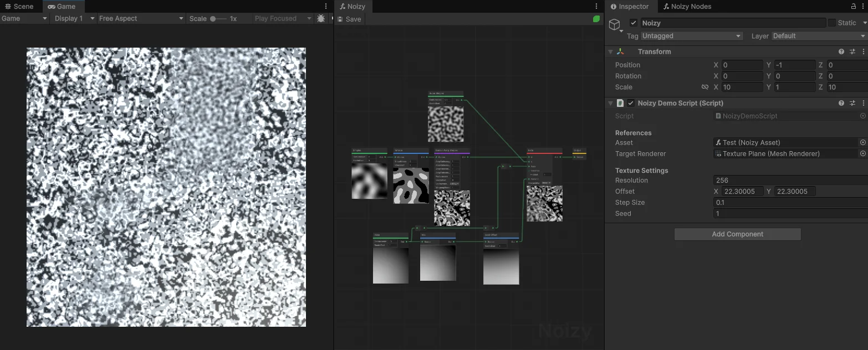
Task: Open the Default layer dropdown
Action: (819, 36)
